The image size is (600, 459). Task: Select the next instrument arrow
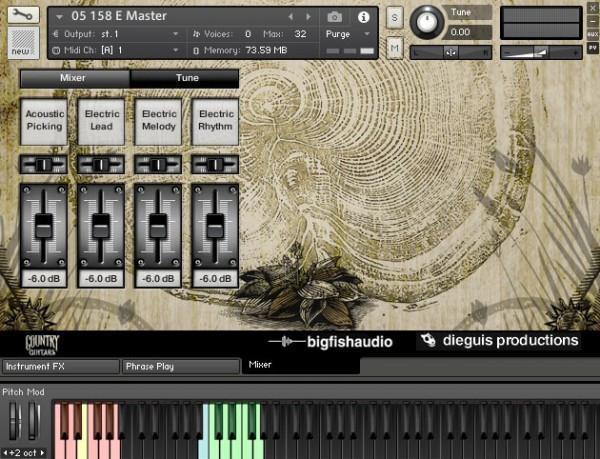click(307, 17)
